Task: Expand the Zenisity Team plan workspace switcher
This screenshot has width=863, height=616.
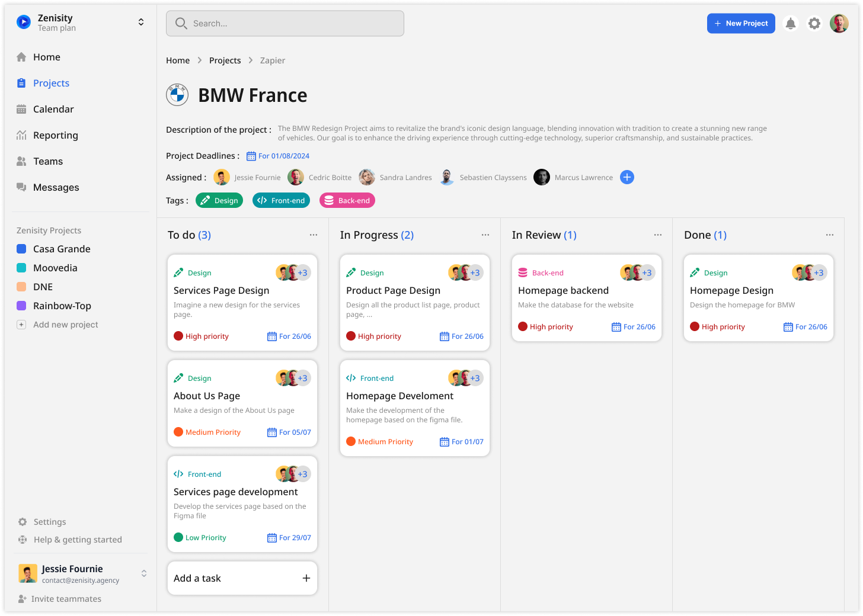Action: [141, 23]
